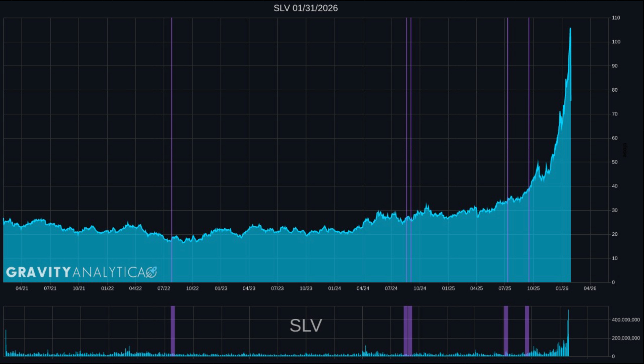The image size is (644, 364).
Task: Click the chart title SLV 01/31/2026
Action: (x=306, y=8)
